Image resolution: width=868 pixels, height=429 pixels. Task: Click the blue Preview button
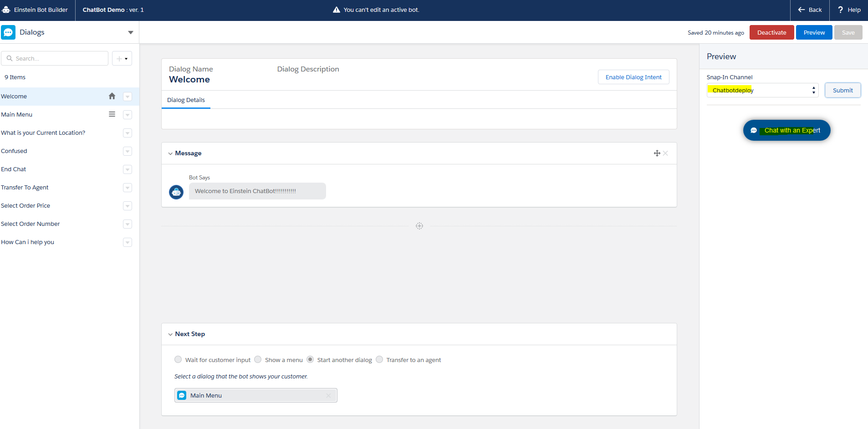pos(814,32)
